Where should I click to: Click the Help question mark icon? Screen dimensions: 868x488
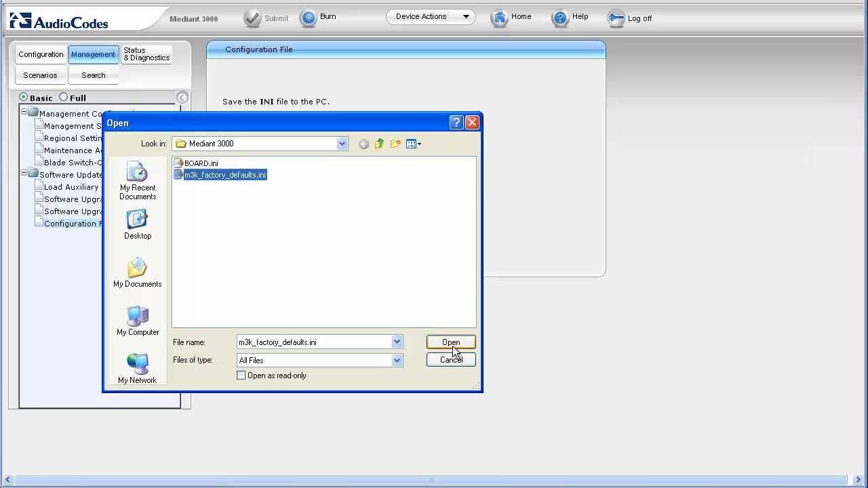point(560,18)
